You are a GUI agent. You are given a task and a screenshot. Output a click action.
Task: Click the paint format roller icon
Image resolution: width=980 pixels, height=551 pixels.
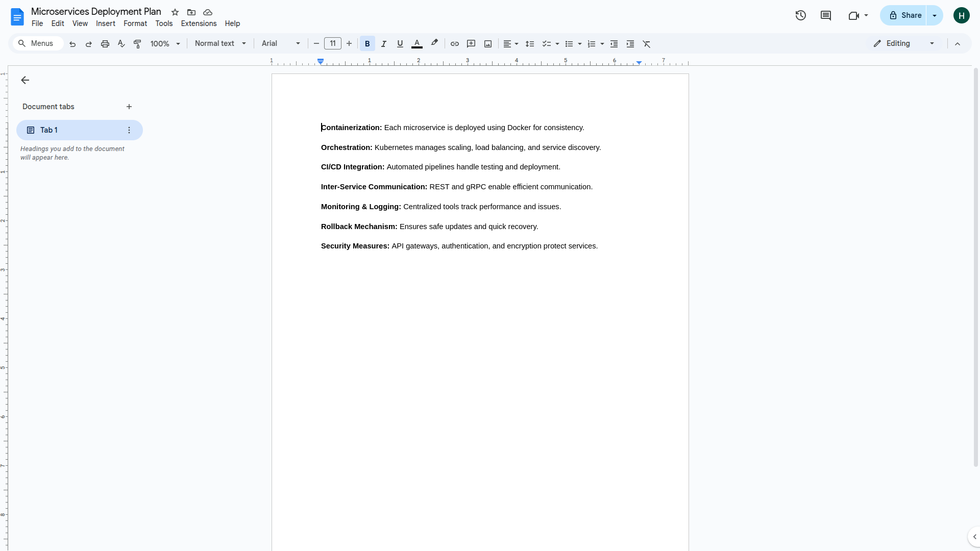(137, 44)
